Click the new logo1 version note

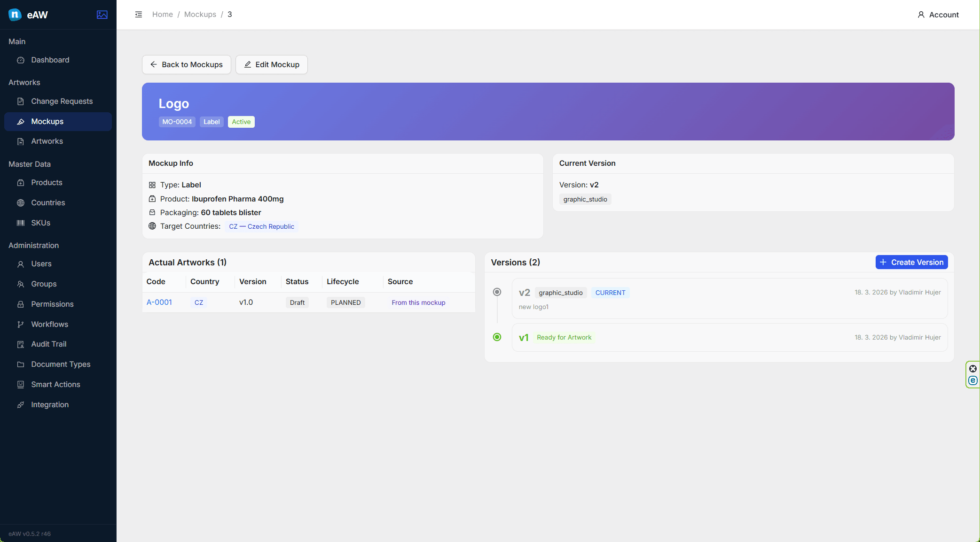coord(533,307)
